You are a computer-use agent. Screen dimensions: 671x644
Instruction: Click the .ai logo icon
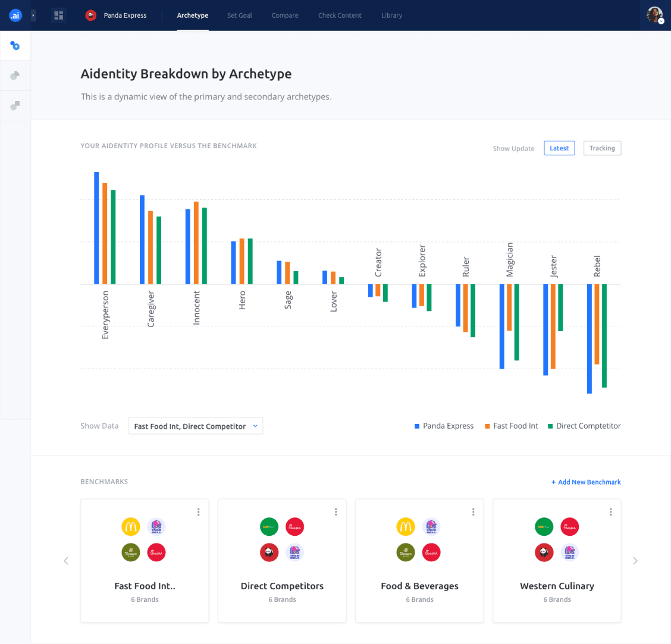coord(15,15)
